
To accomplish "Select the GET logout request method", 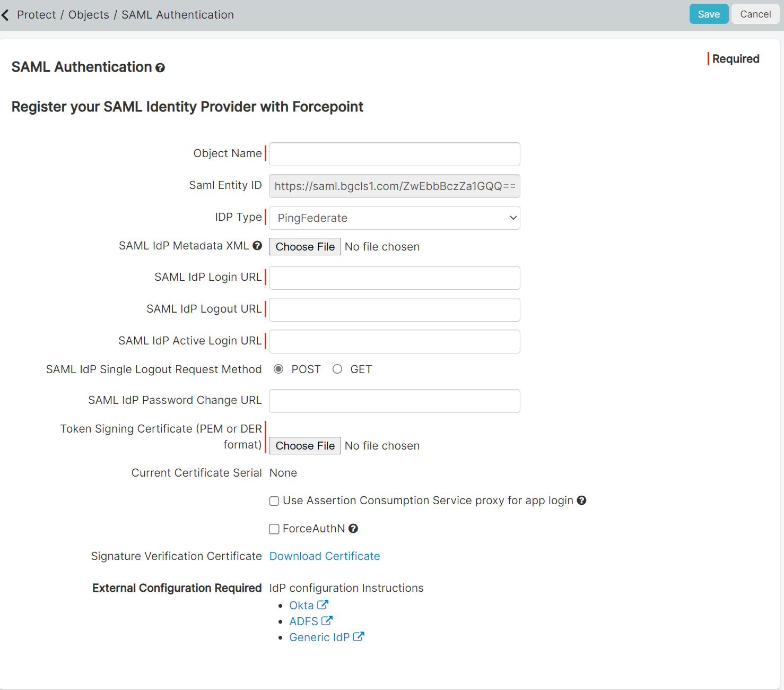I will point(337,369).
